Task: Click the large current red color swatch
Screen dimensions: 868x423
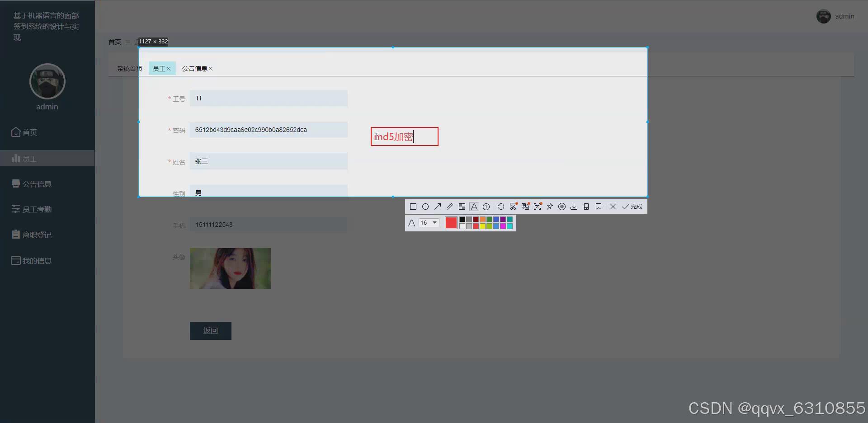Action: (x=451, y=223)
